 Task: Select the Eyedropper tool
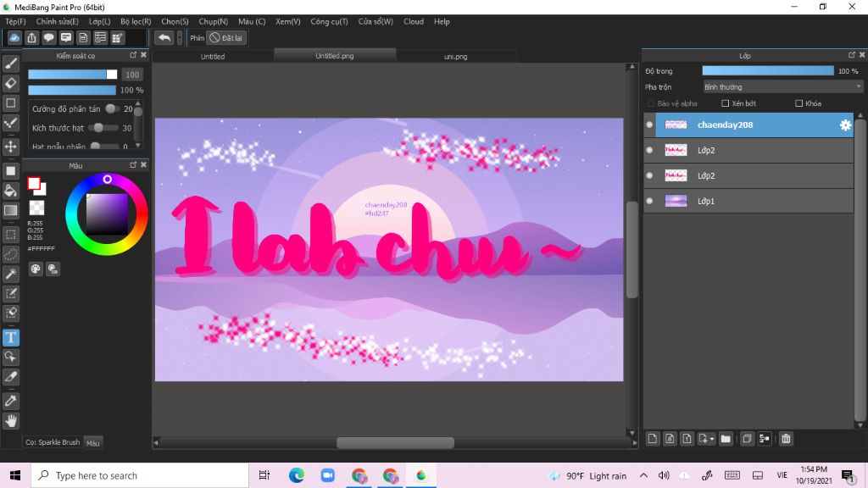coord(10,401)
